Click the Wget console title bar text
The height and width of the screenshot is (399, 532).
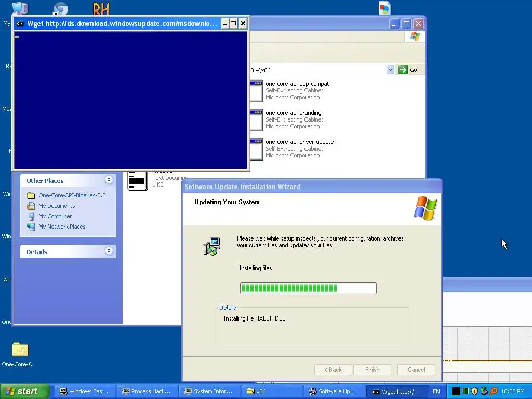122,23
